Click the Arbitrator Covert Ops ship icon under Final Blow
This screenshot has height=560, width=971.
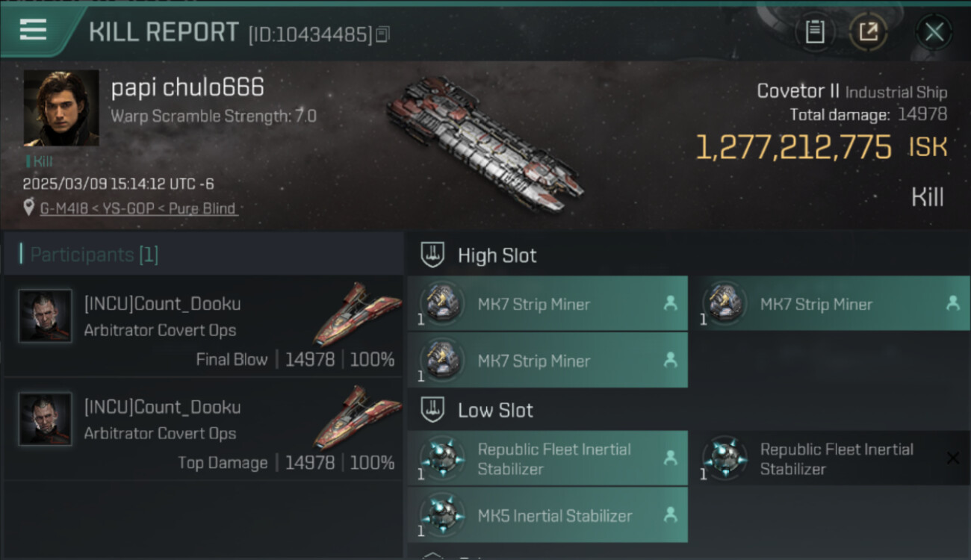pos(356,314)
